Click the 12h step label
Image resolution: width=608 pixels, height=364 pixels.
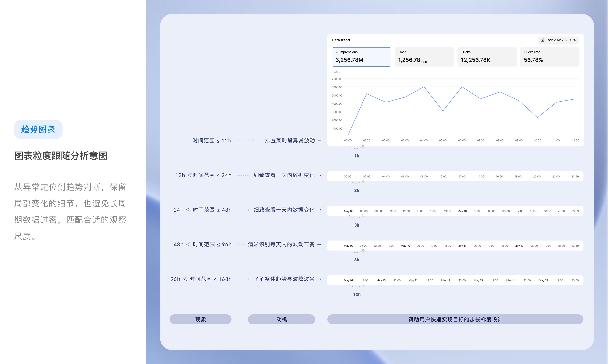(x=357, y=294)
